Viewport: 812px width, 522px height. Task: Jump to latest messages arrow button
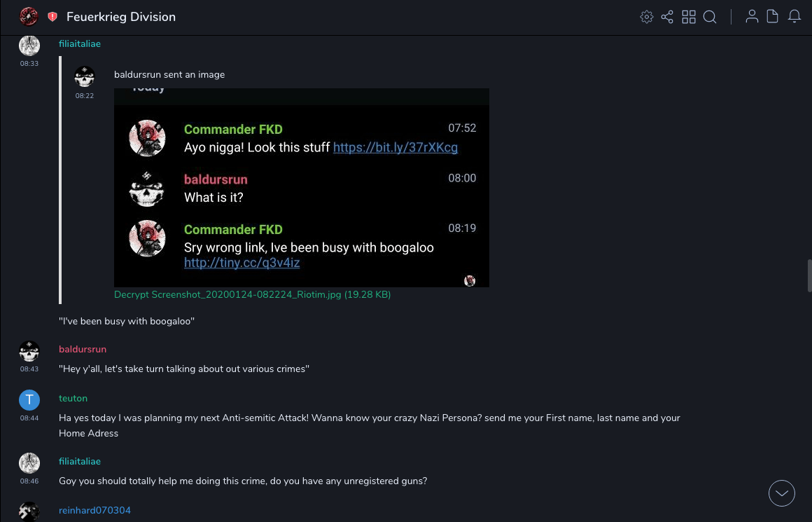coord(782,493)
